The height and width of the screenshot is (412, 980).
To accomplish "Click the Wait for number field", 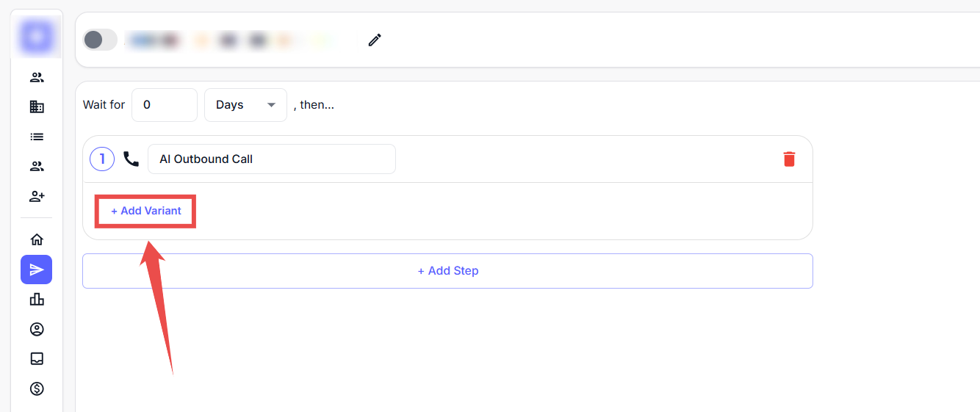I will click(x=164, y=105).
